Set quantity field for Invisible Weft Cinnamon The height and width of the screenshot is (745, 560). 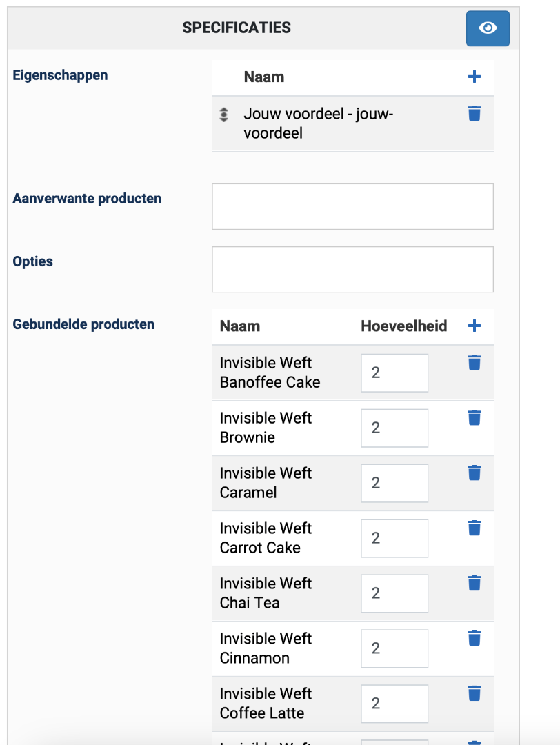point(394,648)
